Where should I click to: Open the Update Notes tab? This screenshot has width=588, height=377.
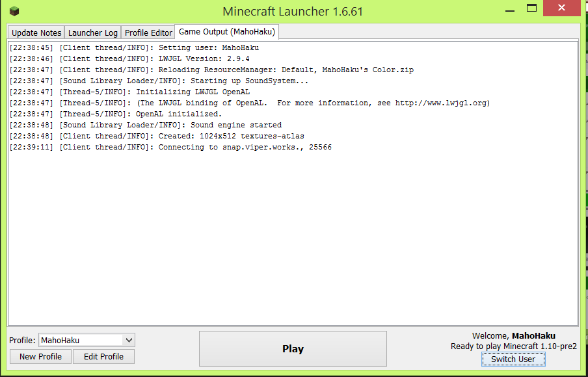pyautogui.click(x=36, y=32)
